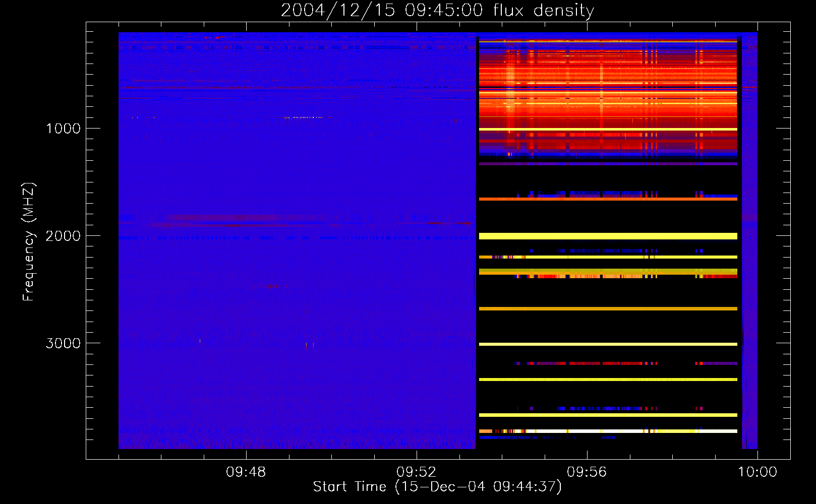Click the 09:48 time tick label
This screenshot has width=816, height=504.
(246, 472)
